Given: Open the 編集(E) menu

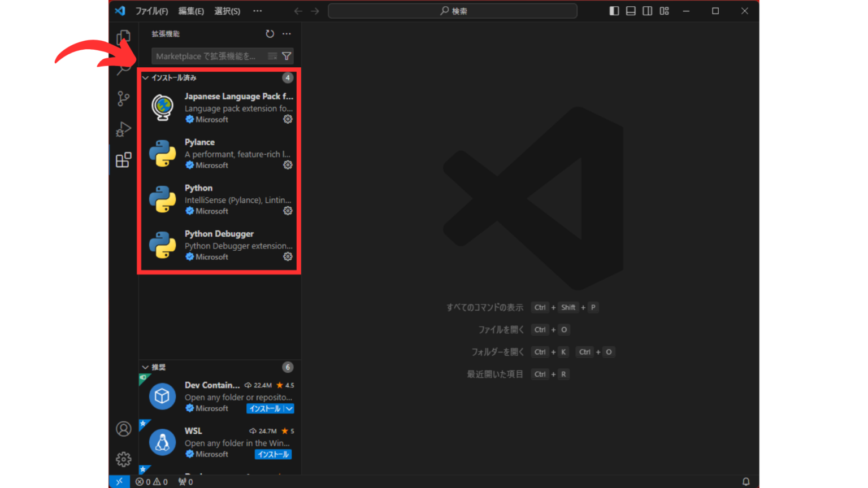Looking at the screenshot, I should coord(191,11).
